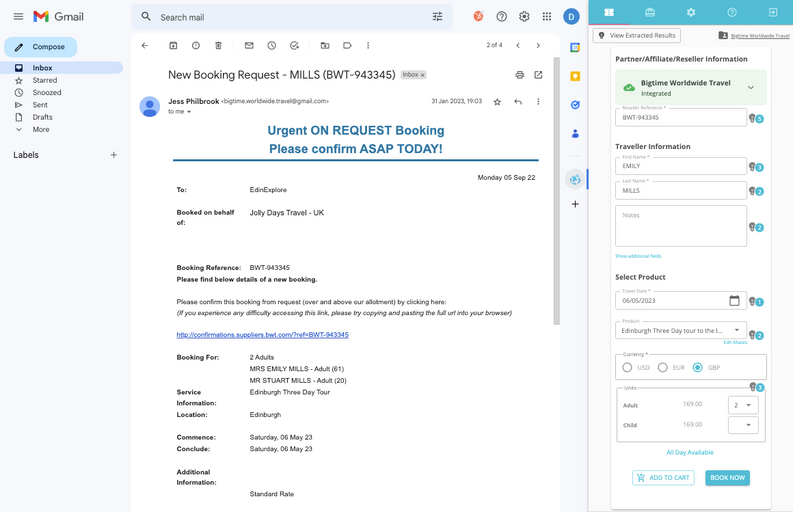Switch to the bookings ticket tab

[609, 12]
